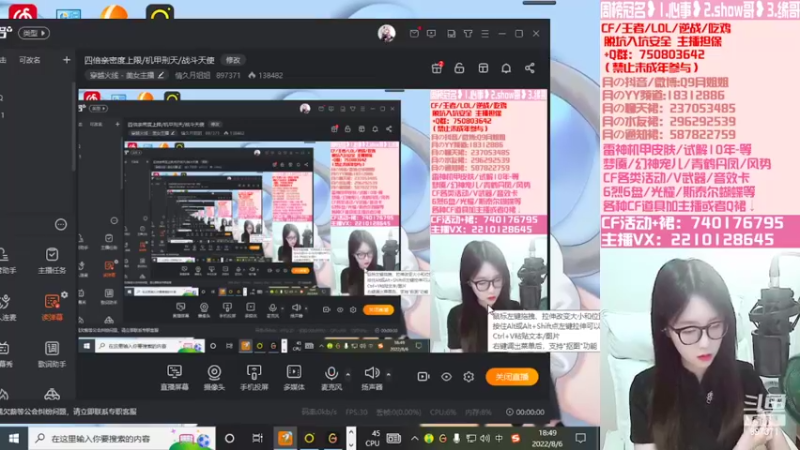
Task: Open the 连麦 co-stream tool
Action: (x=7, y=307)
